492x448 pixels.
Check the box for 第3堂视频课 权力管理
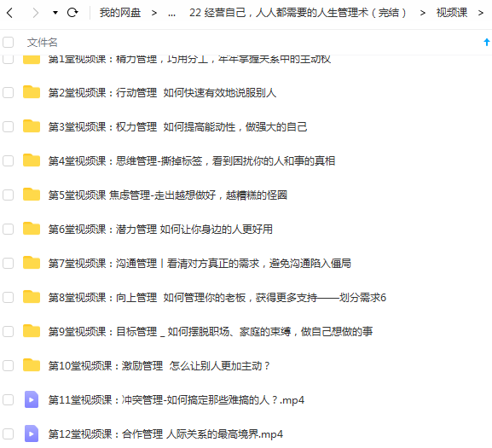[x=9, y=126]
